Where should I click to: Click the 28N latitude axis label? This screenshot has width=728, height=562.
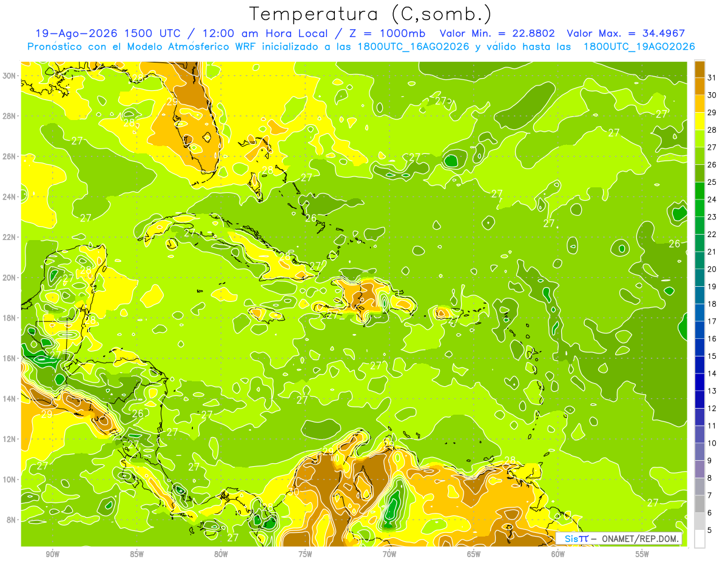(x=10, y=116)
